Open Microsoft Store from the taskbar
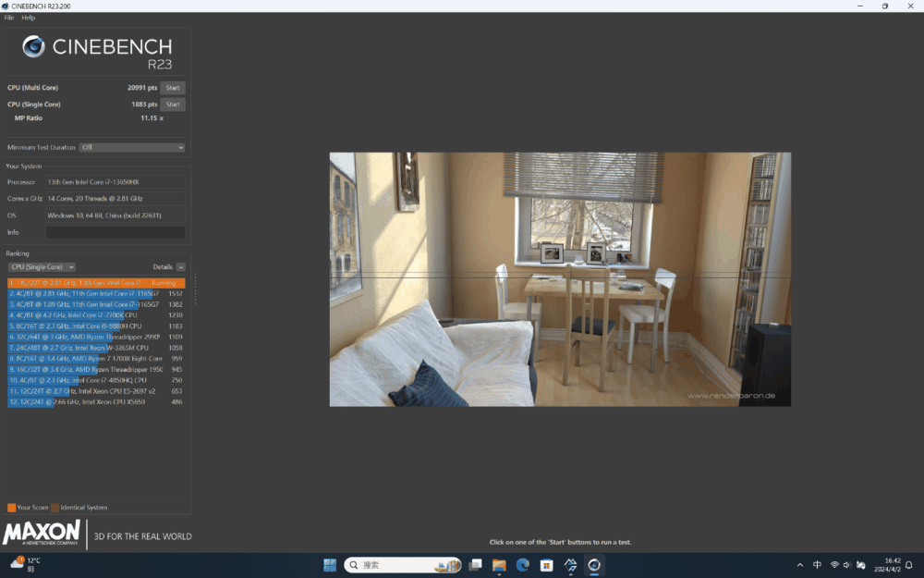Screen dimensions: 924x578 [x=547, y=564]
